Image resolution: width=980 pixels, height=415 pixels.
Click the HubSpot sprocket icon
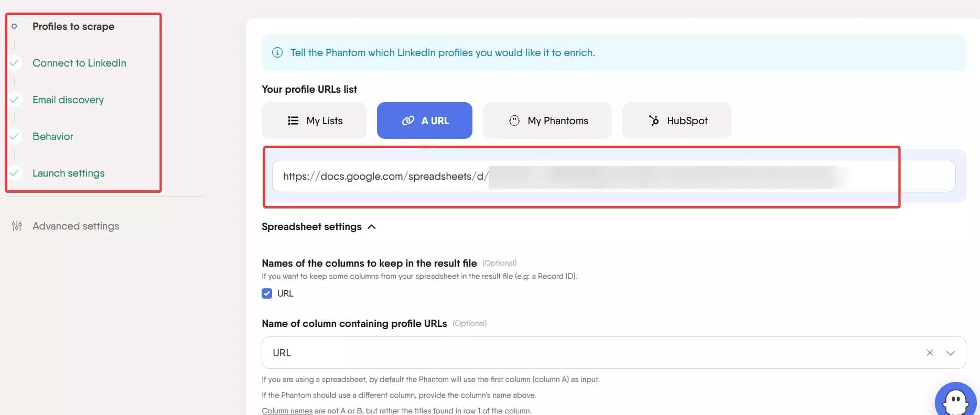point(654,120)
